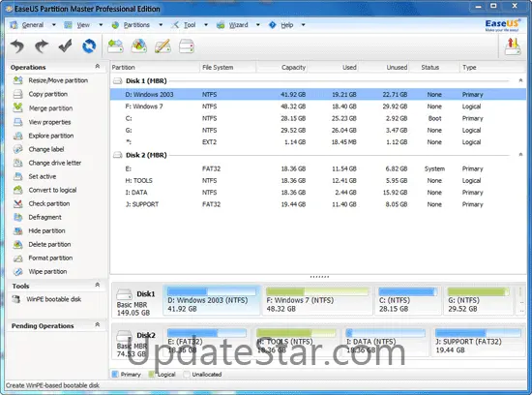Sort by the Type column header
The width and height of the screenshot is (532, 395).
(x=492, y=67)
